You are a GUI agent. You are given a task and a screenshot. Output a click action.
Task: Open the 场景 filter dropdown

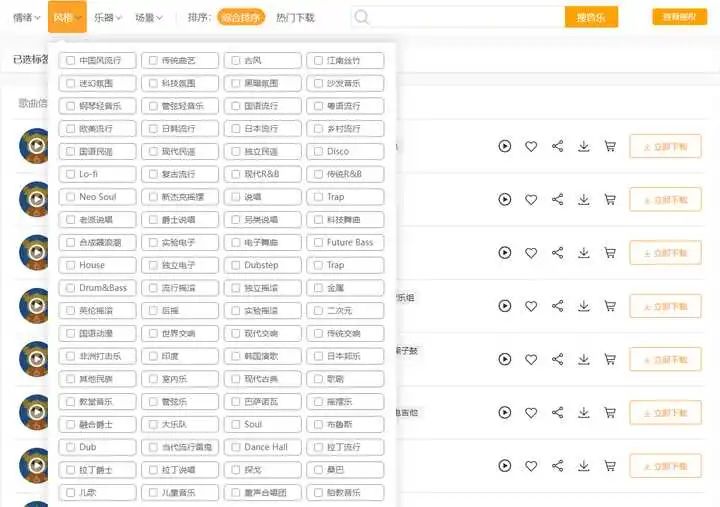click(149, 17)
